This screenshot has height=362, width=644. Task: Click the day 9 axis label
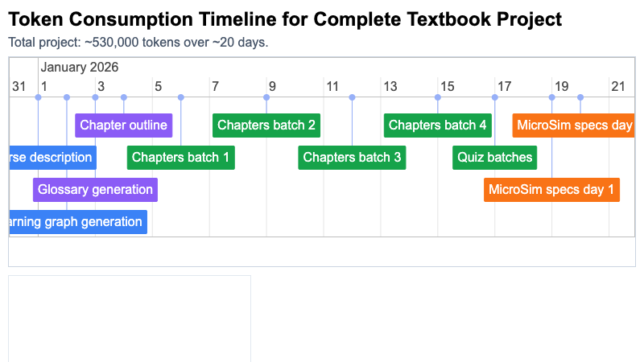(272, 87)
